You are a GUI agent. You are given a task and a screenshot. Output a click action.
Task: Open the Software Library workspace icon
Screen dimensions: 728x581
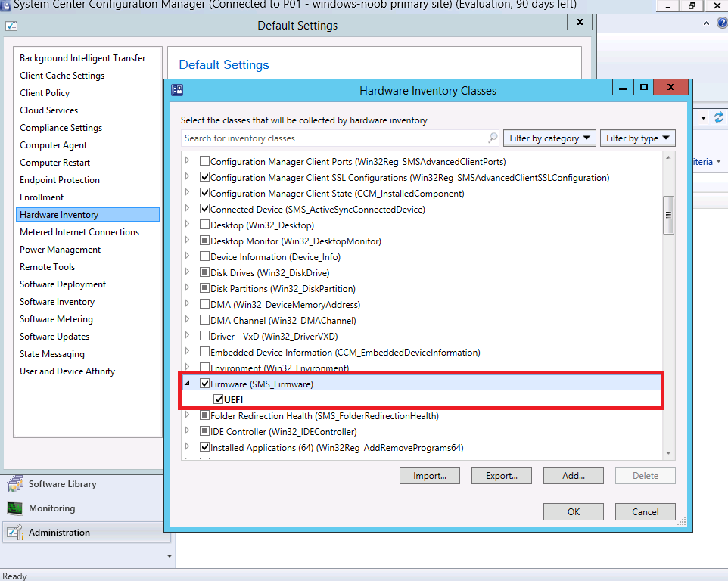(15, 483)
